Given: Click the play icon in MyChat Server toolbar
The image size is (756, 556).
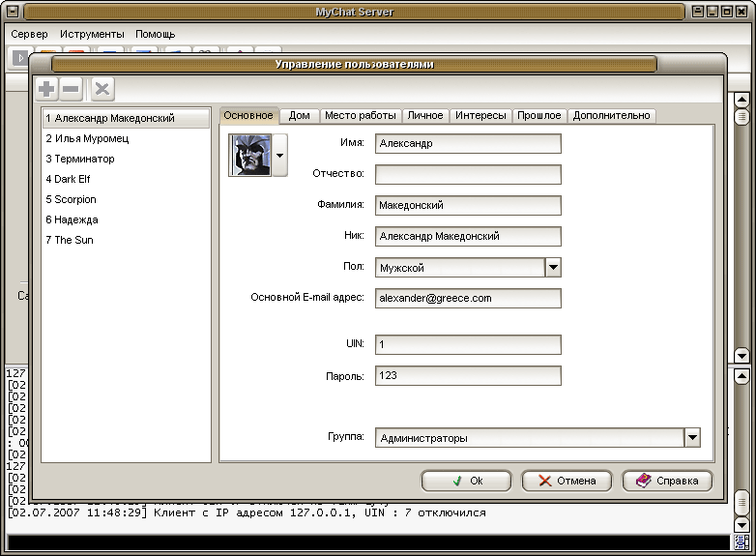Looking at the screenshot, I should click(20, 58).
